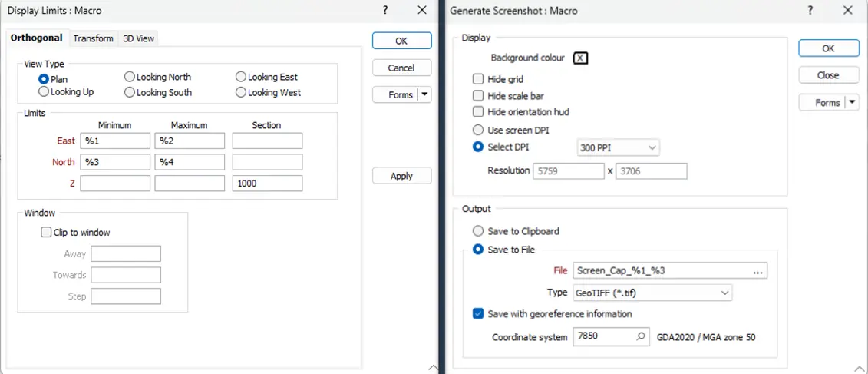868x374 pixels.
Task: Click the Z Minimum field
Action: [115, 184]
